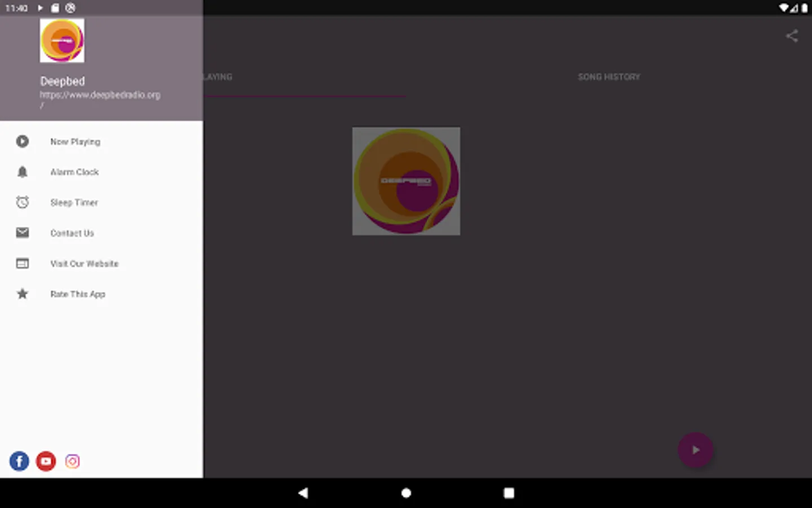The width and height of the screenshot is (812, 508).
Task: Open the Alarm Clock menu item
Action: pyautogui.click(x=101, y=172)
